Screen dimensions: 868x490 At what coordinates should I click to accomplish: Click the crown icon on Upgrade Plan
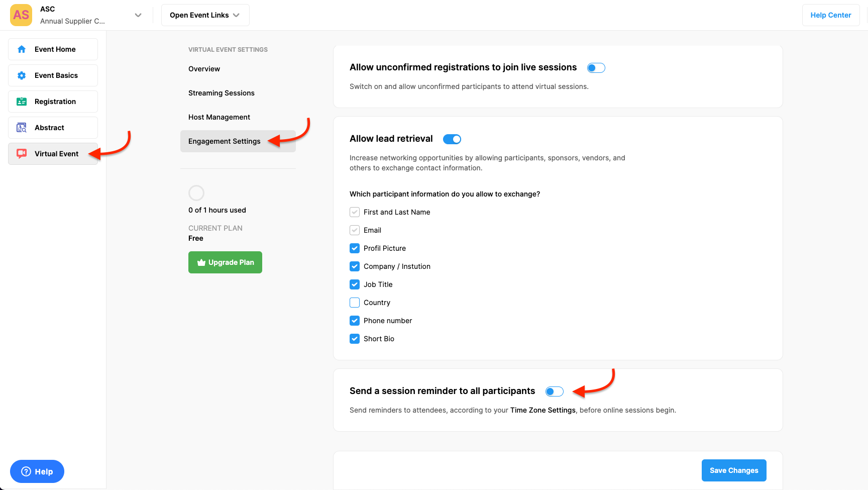coord(201,262)
